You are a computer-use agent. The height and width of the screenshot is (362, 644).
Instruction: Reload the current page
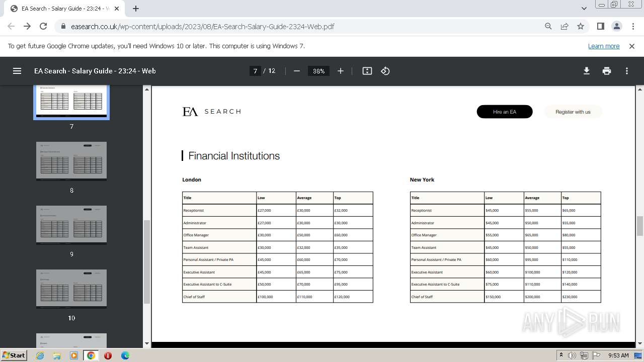43,26
